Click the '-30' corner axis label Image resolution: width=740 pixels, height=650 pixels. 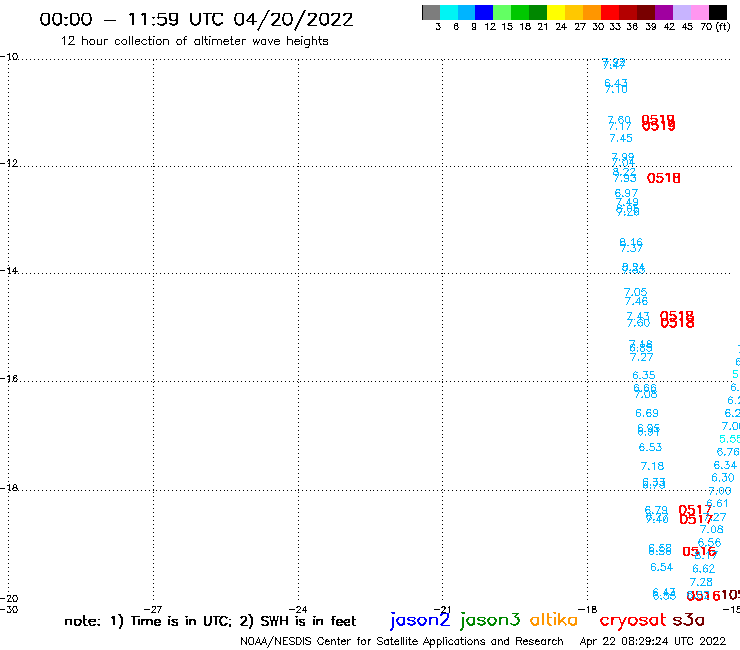tap(9, 609)
